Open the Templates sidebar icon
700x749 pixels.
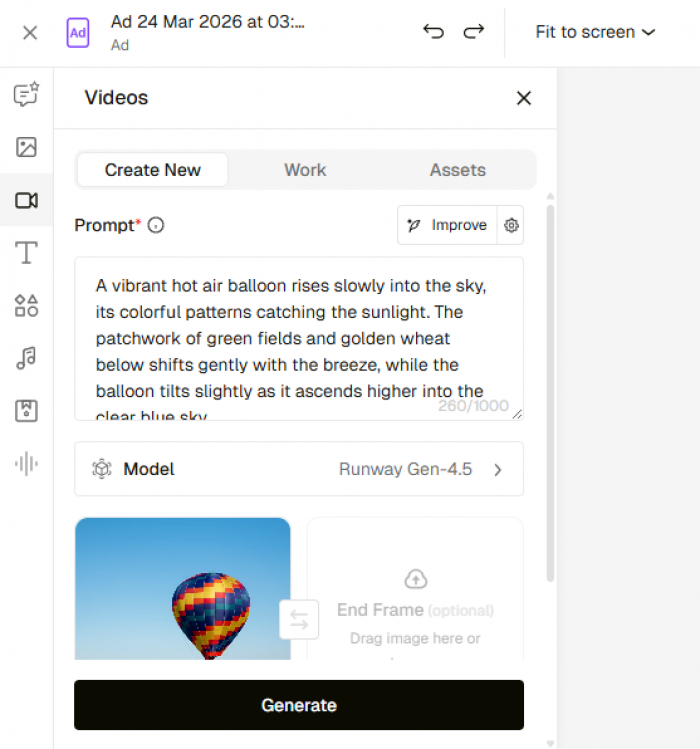26,411
